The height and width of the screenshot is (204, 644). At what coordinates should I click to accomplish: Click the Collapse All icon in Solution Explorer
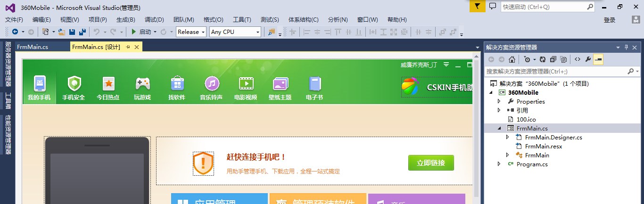[x=553, y=59]
